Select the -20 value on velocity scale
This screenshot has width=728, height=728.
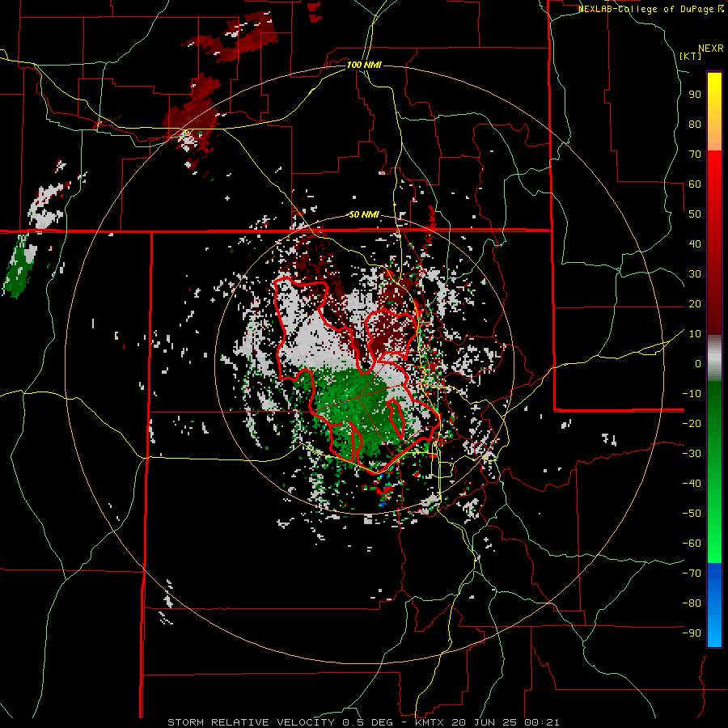(692, 424)
